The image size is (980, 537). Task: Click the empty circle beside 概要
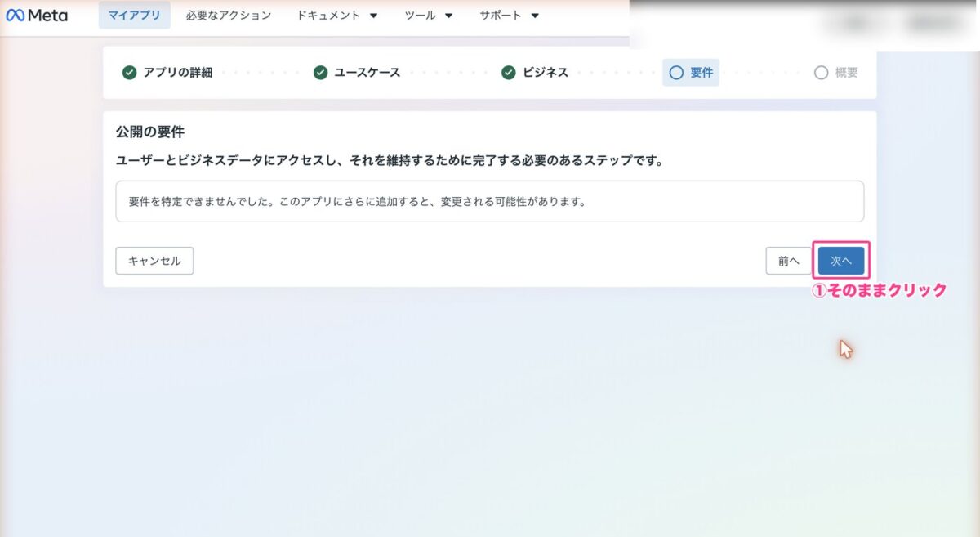pos(821,73)
